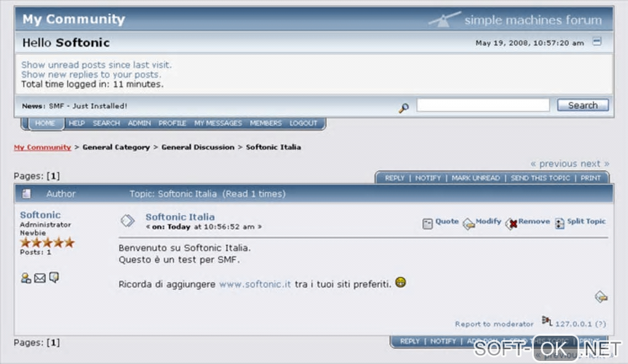Image resolution: width=628 pixels, height=364 pixels.
Task: Click the grinning smiley in the post
Action: [401, 282]
